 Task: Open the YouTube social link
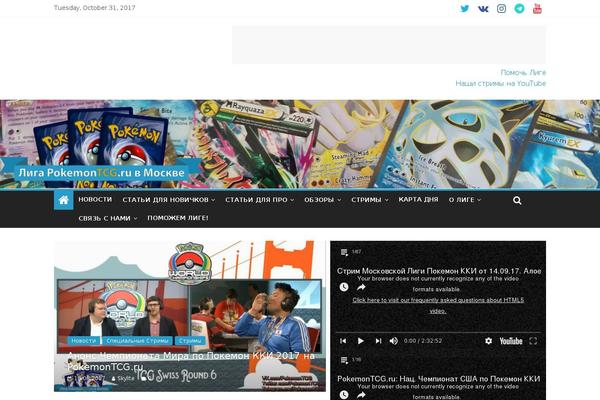pos(537,8)
